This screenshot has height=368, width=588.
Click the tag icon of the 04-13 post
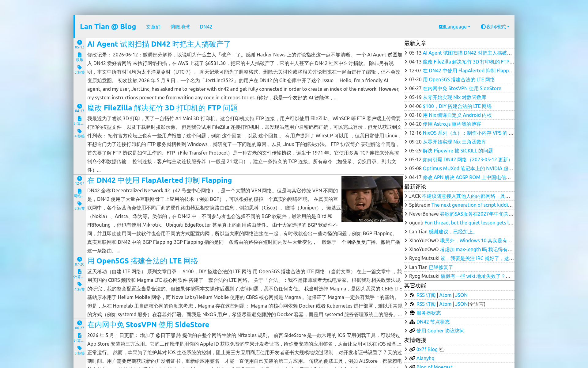click(x=80, y=131)
